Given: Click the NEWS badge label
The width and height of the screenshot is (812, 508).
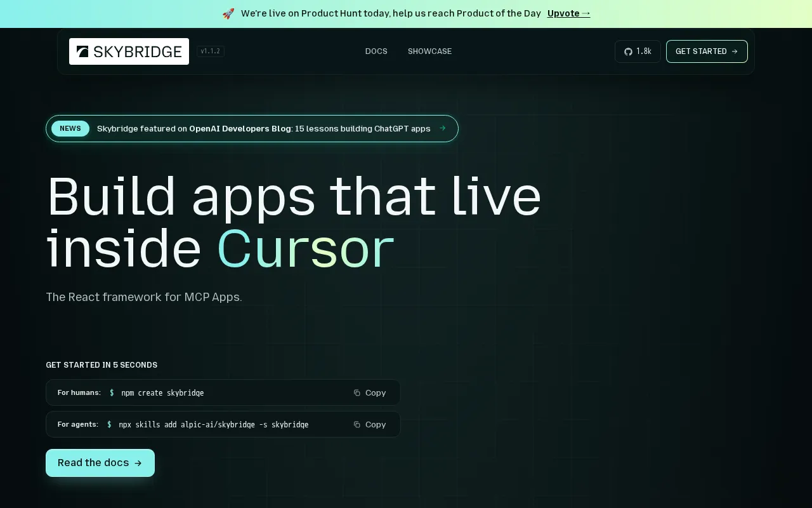Looking at the screenshot, I should pos(70,128).
